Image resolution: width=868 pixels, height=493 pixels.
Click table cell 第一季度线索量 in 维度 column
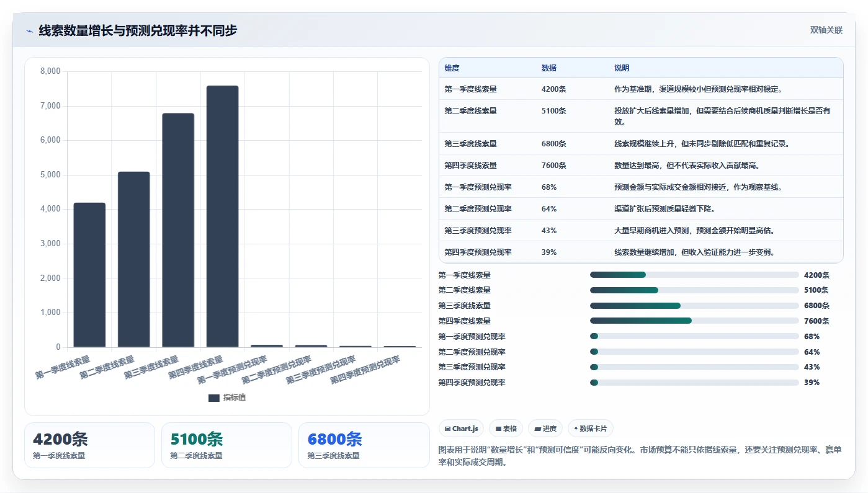(x=470, y=89)
